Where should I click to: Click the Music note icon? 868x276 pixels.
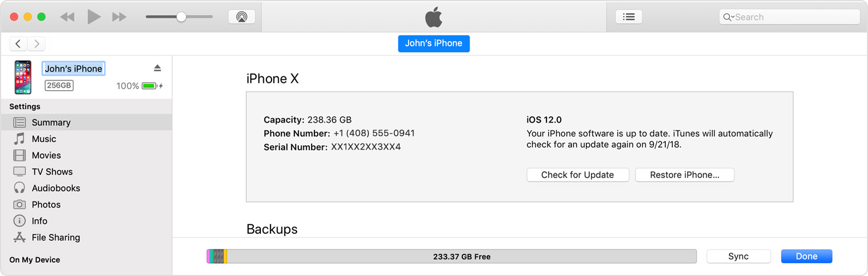pos(19,139)
